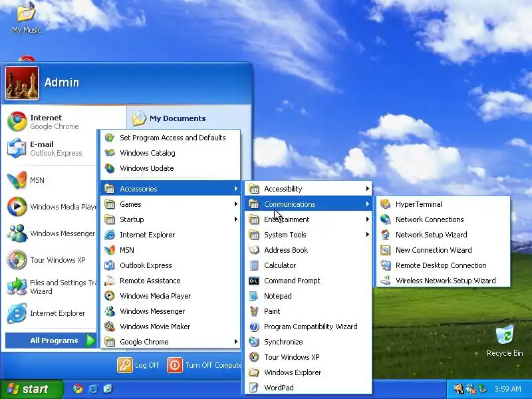Launch Wireless Network Setup Wizard
Screen dimensions: 532x399
[x=443, y=280]
